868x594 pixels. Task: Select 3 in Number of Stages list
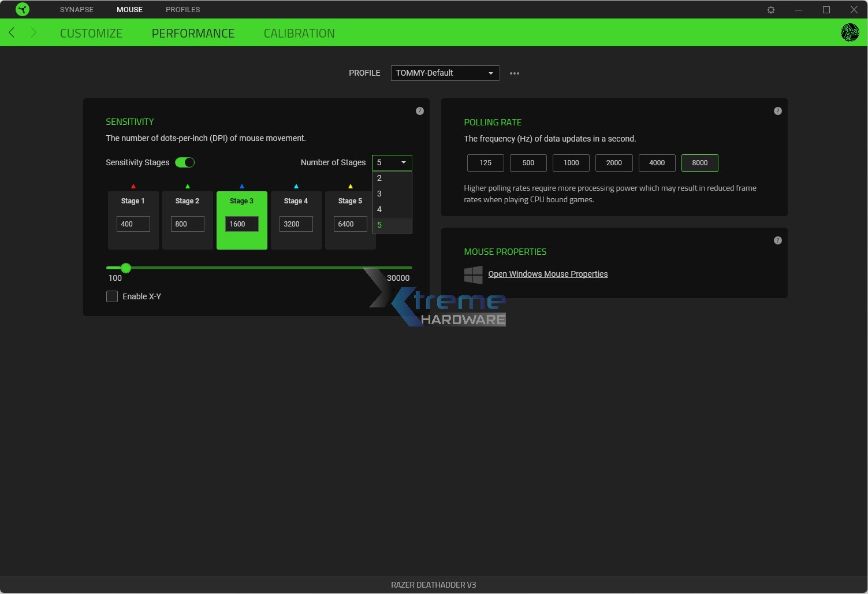379,194
